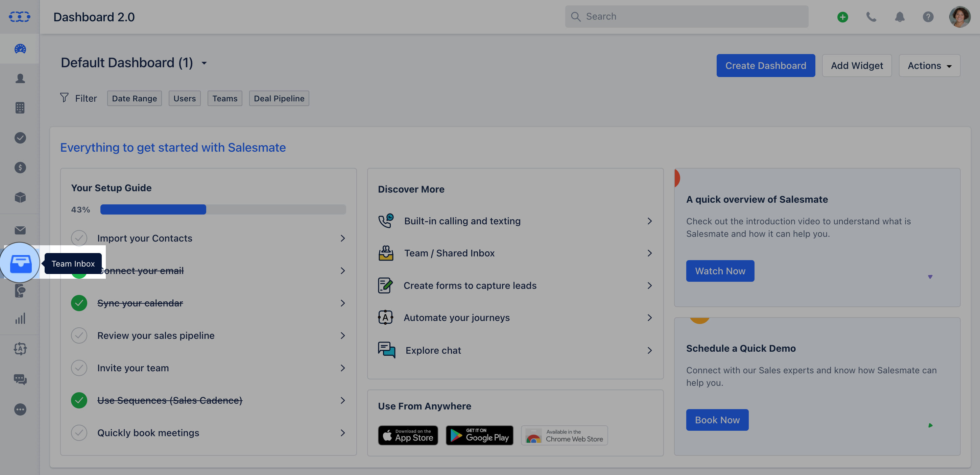Select the Teams filter
The height and width of the screenshot is (475, 980).
pyautogui.click(x=224, y=98)
